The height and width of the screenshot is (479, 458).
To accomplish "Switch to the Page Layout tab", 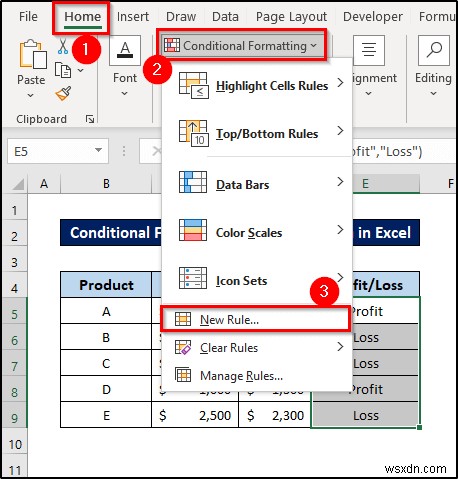I will tap(291, 17).
